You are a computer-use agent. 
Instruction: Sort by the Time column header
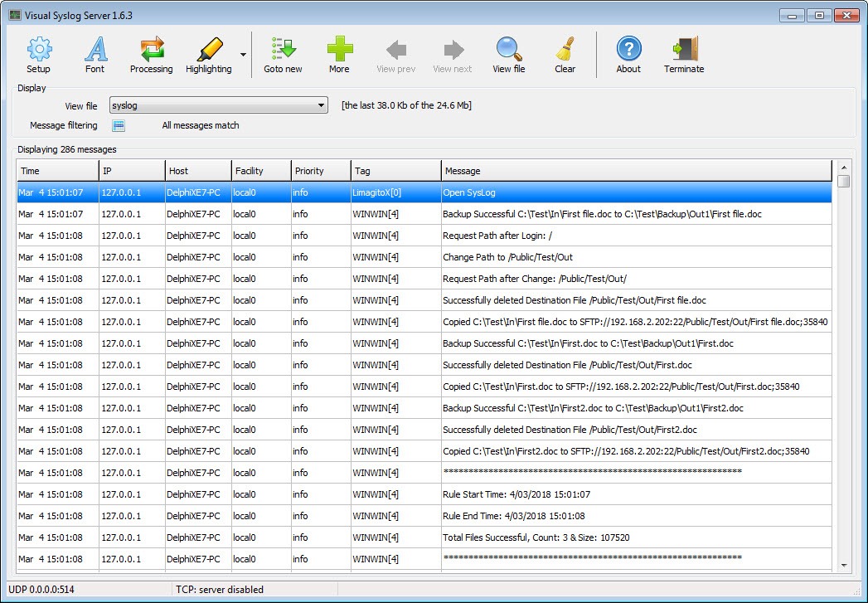57,171
